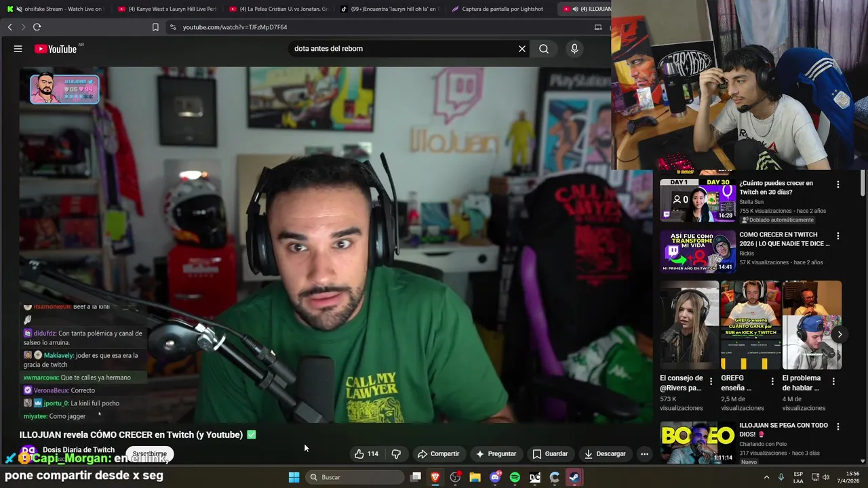This screenshot has width=868, height=488.
Task: Start voice search with the microphone icon
Action: coord(574,49)
